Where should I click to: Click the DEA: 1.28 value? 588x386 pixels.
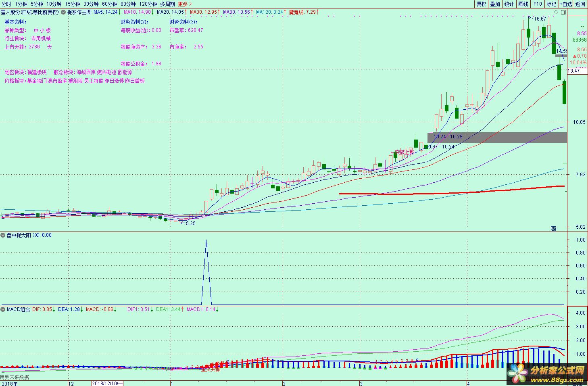click(71, 309)
